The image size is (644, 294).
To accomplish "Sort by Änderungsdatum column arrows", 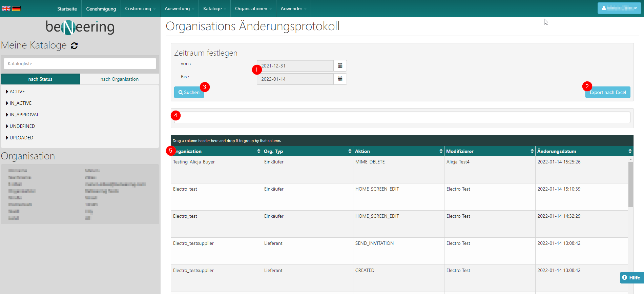I will [x=630, y=151].
